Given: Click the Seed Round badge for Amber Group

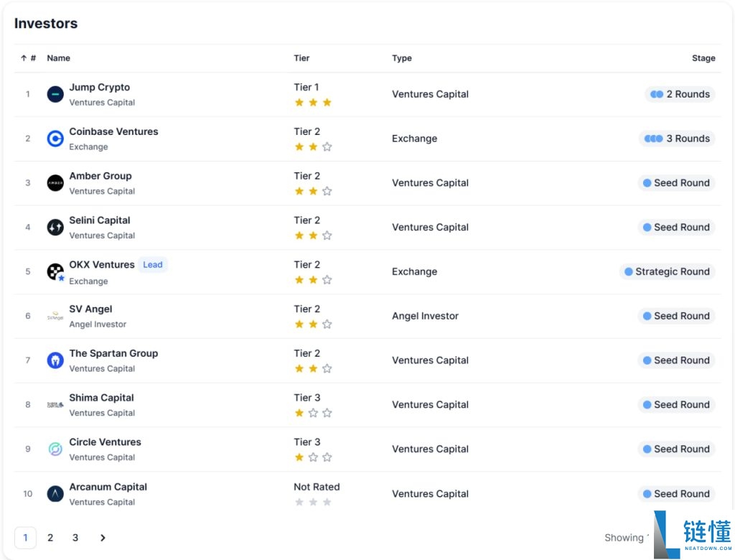Looking at the screenshot, I should pyautogui.click(x=676, y=183).
